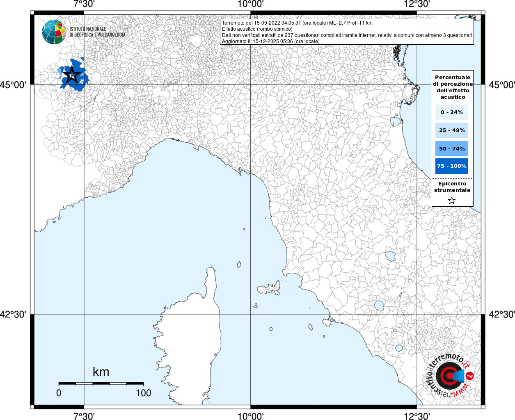Click the scale bar '0' value
Image resolution: width=515 pixels, height=420 pixels.
59,393
